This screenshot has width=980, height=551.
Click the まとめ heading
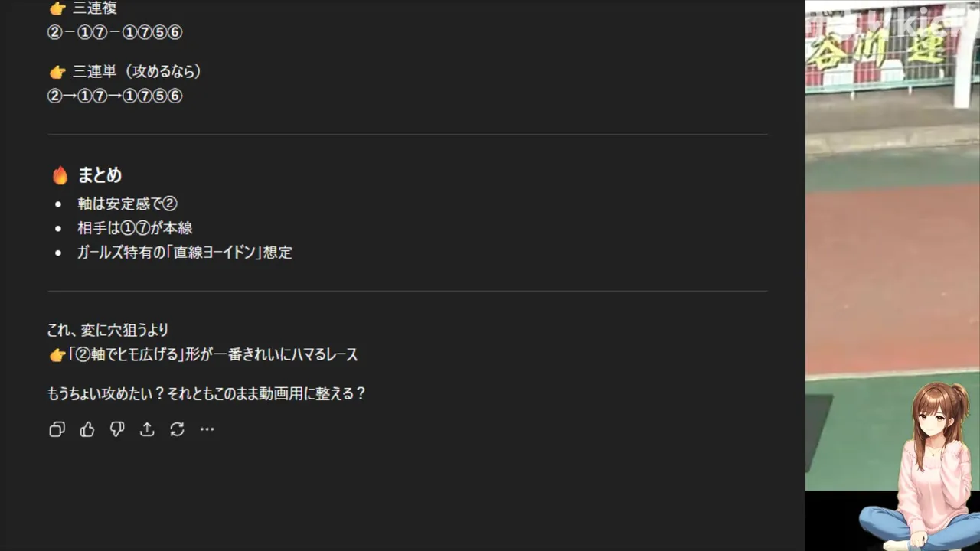pyautogui.click(x=100, y=175)
